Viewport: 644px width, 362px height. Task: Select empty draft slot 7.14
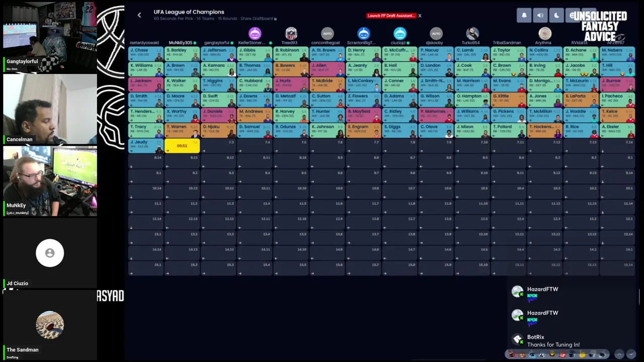click(x=617, y=146)
